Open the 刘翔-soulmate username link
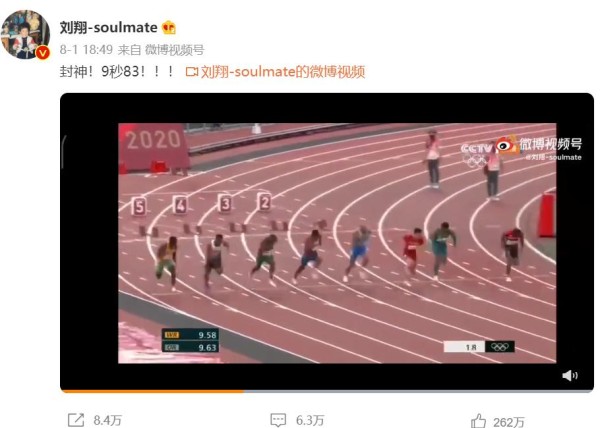600x428 pixels. [108, 28]
